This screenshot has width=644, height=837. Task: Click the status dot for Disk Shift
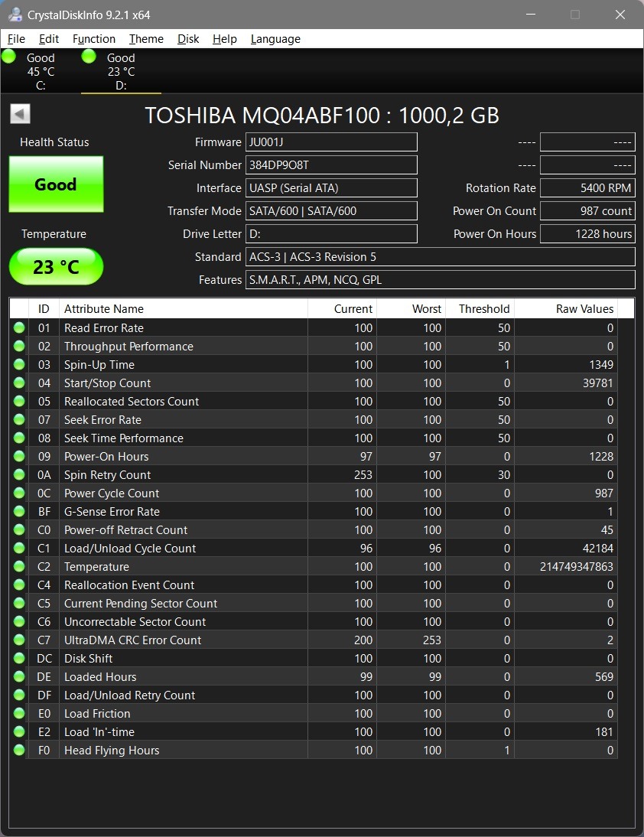click(19, 658)
